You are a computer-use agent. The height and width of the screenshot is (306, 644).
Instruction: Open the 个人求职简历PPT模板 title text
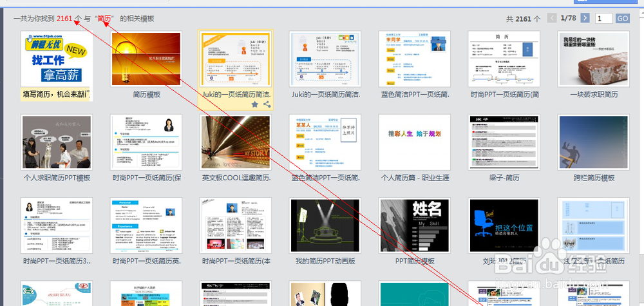tap(57, 178)
